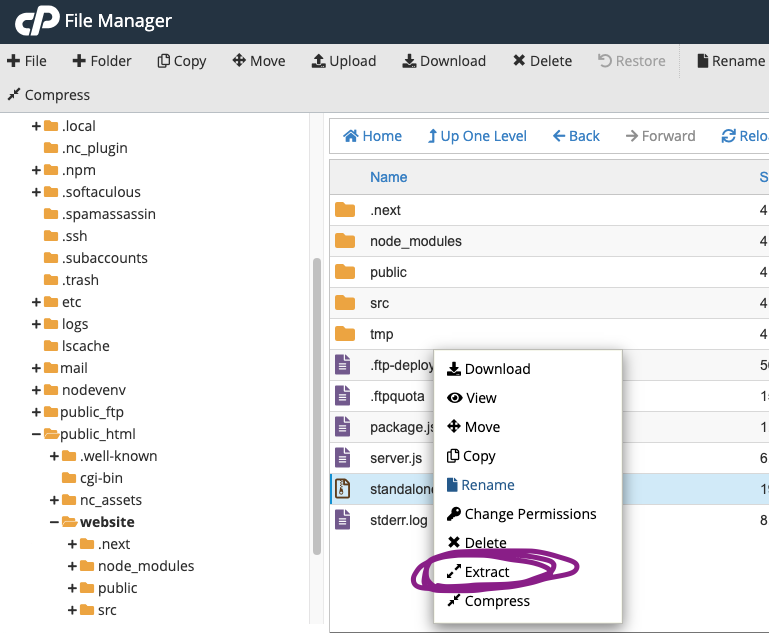
Task: Expand the .softaculous folder in tree
Action: (x=36, y=192)
